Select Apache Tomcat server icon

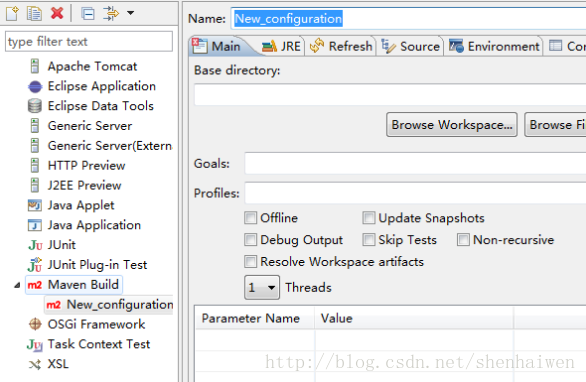[35, 66]
